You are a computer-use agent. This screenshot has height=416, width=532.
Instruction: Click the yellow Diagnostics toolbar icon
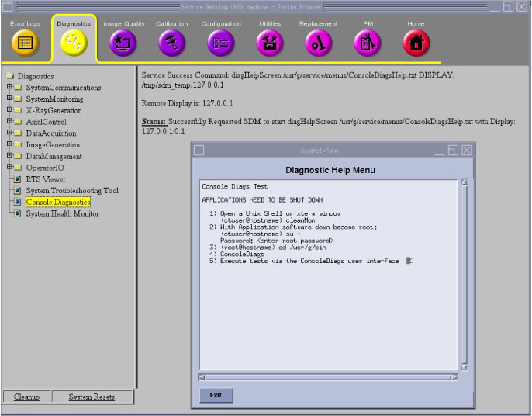[74, 43]
